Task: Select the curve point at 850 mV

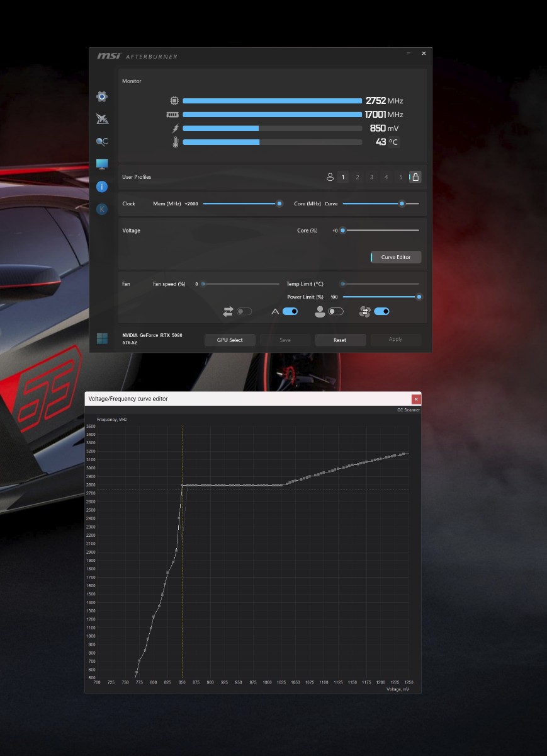Action: [183, 485]
